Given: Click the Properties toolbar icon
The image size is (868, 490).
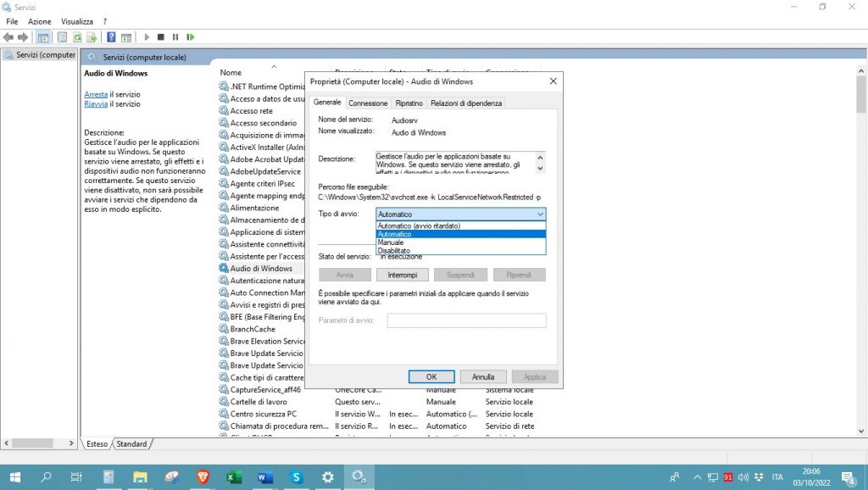Looking at the screenshot, I should [x=63, y=37].
